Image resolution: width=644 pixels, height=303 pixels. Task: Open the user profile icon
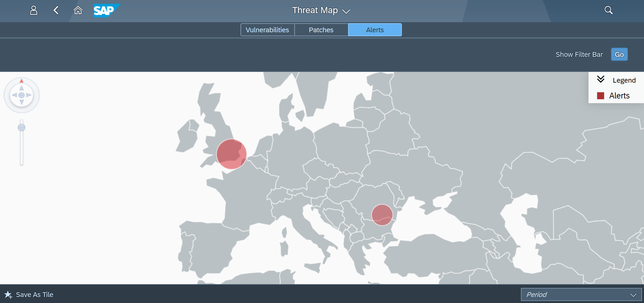point(34,10)
